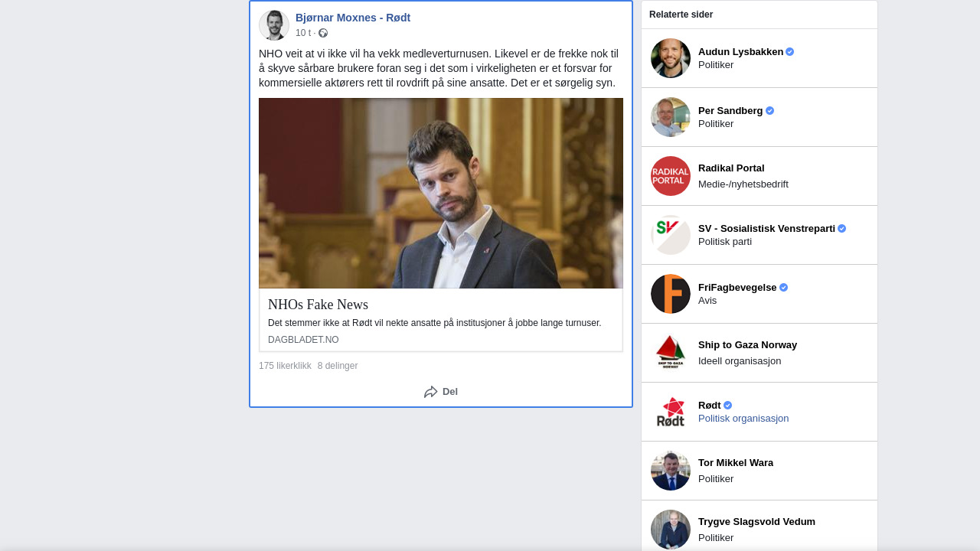
Task: Open the Tor Mikkel Wara page name
Action: pos(736,463)
